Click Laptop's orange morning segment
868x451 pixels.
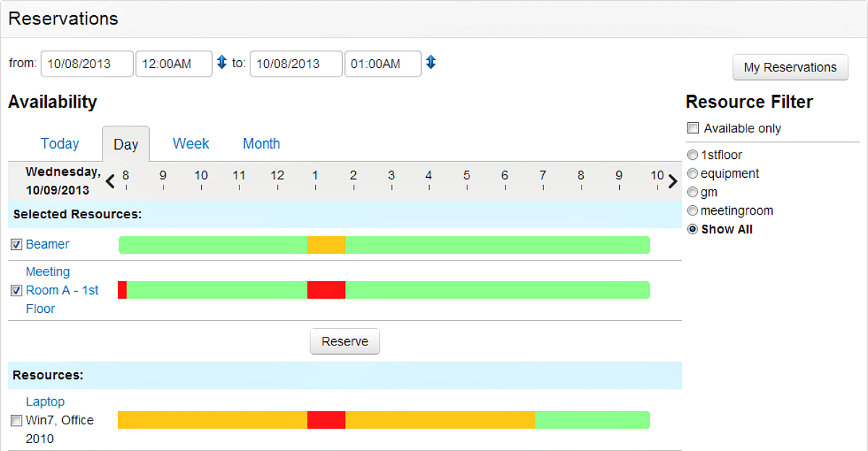(x=213, y=421)
